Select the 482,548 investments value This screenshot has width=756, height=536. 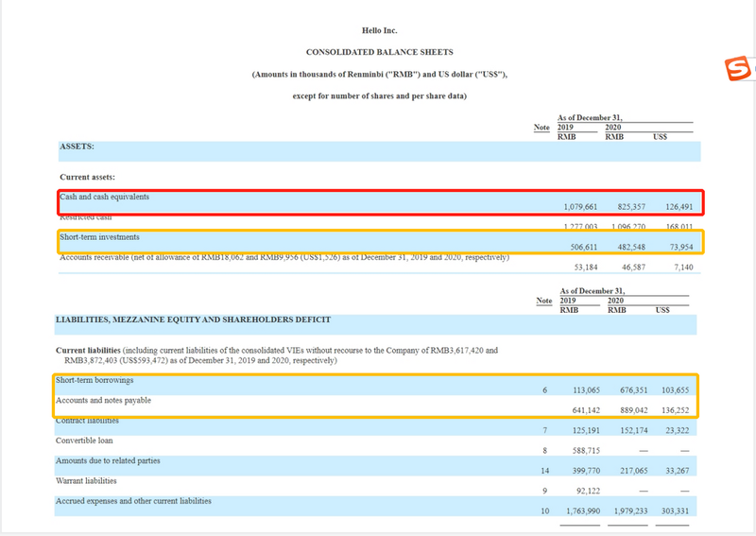pyautogui.click(x=631, y=247)
